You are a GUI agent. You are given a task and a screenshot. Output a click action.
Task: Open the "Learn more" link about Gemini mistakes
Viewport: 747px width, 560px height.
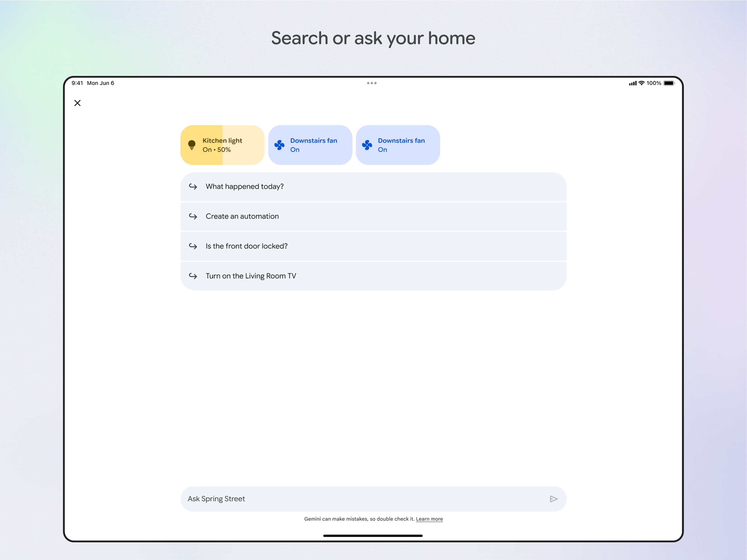click(x=429, y=519)
